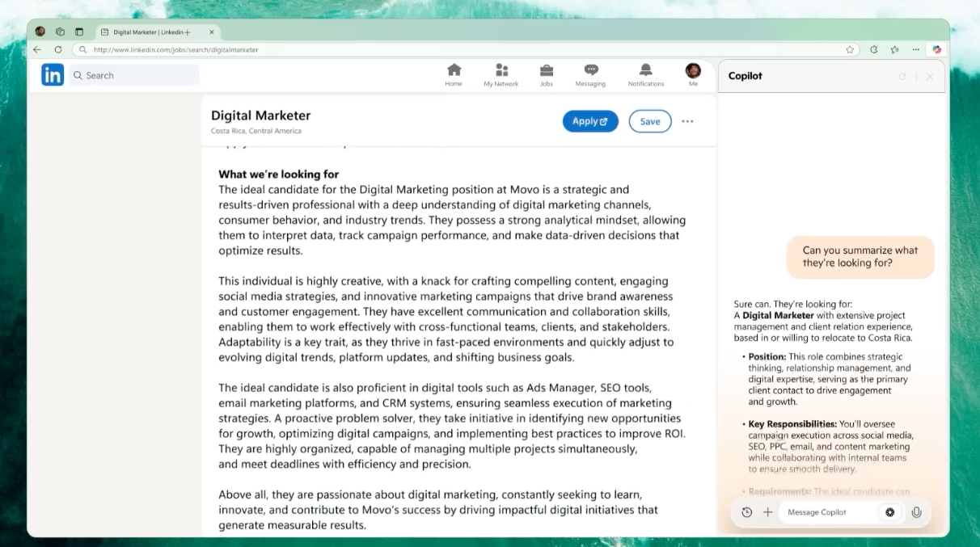Open the LinkedIn Messaging icon
Image resolution: width=980 pixels, height=547 pixels.
click(590, 71)
